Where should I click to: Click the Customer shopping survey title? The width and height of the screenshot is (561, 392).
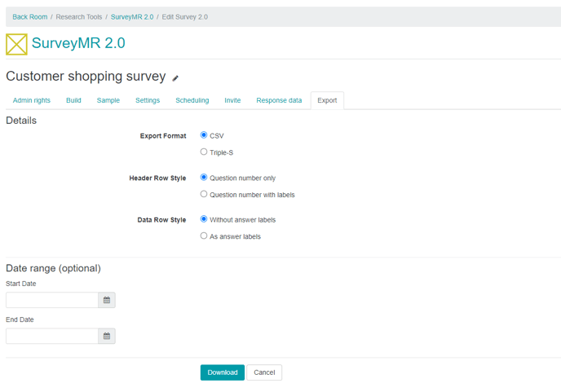pyautogui.click(x=86, y=77)
